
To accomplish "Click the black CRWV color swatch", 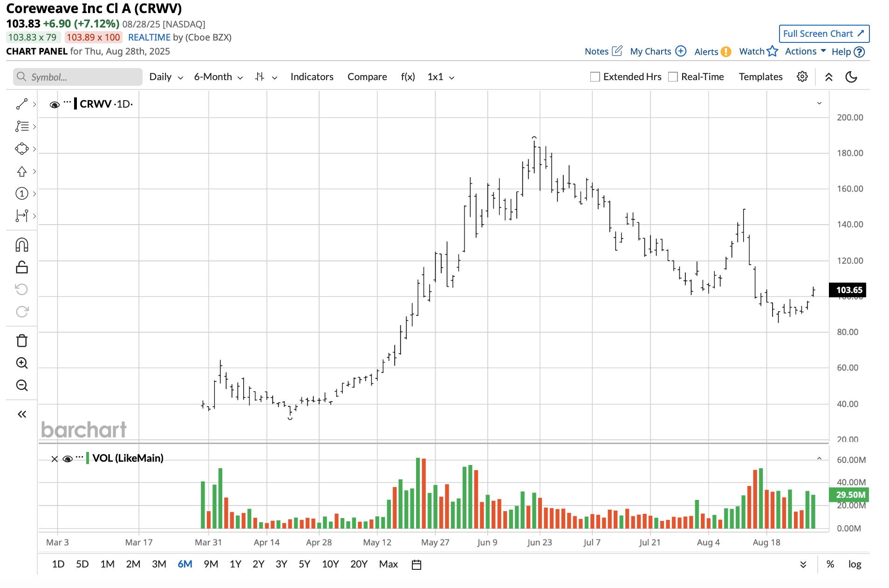I will point(75,103).
